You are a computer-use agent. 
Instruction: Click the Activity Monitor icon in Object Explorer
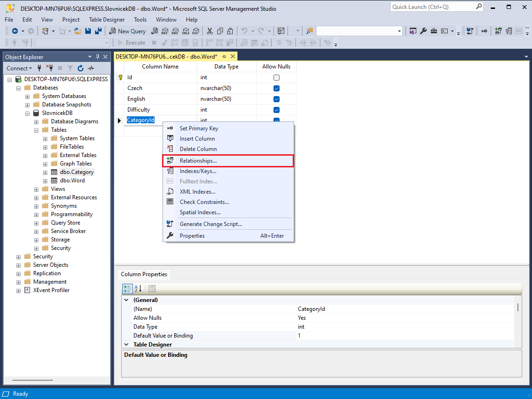tap(91, 68)
